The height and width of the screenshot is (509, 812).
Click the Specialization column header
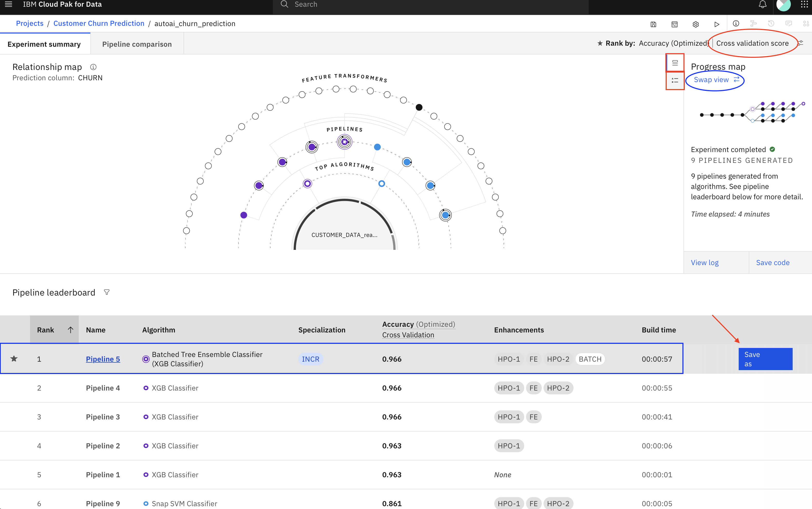click(322, 330)
